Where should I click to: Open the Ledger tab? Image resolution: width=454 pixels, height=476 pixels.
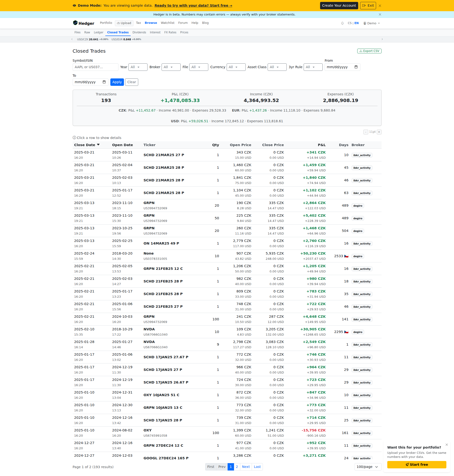pos(98,32)
